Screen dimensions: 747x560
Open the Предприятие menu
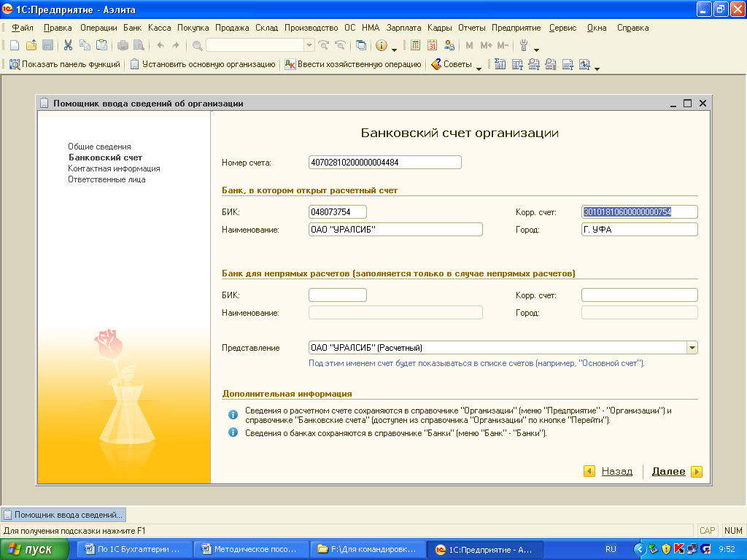[516, 28]
